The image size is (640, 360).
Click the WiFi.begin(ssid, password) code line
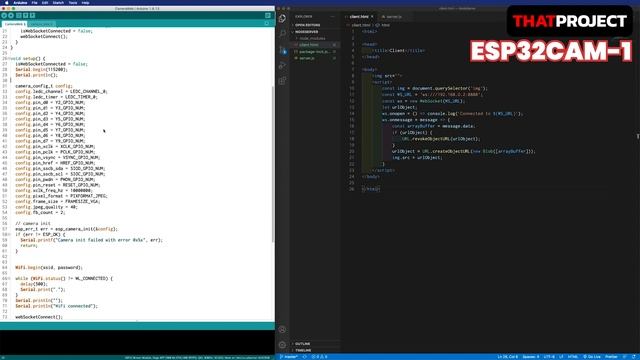(x=49, y=267)
